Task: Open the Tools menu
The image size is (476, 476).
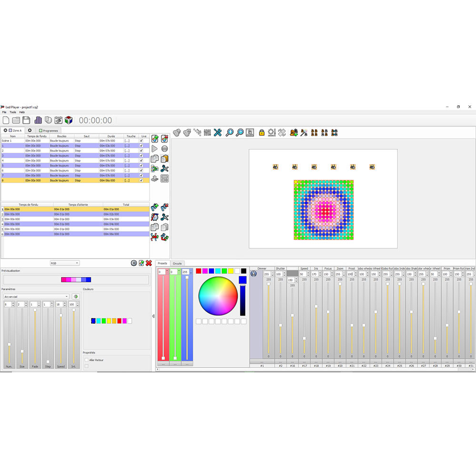Action: (x=13, y=112)
